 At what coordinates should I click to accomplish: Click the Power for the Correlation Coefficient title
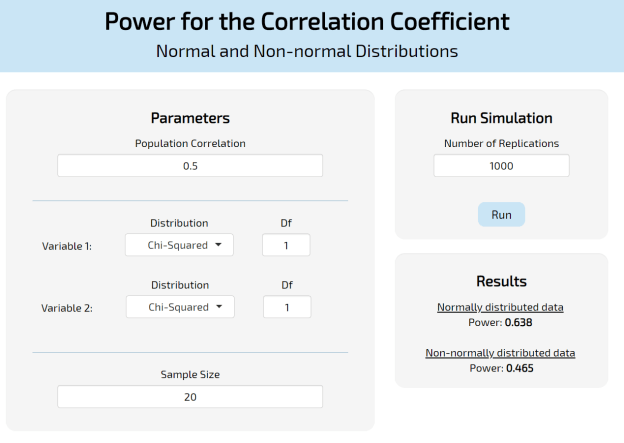[x=307, y=22]
